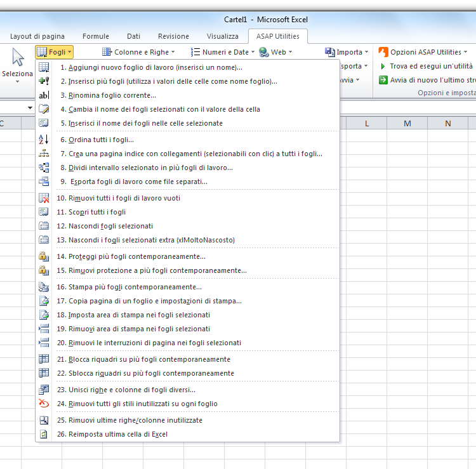The image size is (476, 469).
Task: Open the Revisione ribbon tab
Action: (x=173, y=36)
